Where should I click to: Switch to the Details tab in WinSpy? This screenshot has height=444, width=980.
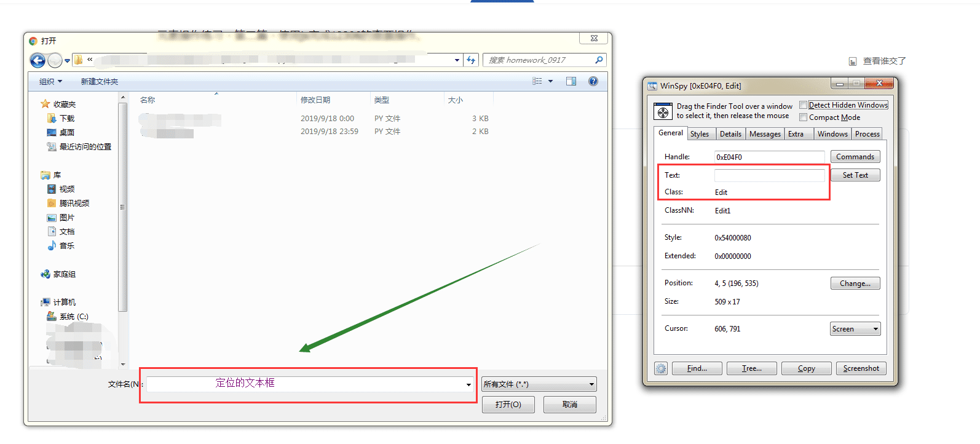coord(731,134)
